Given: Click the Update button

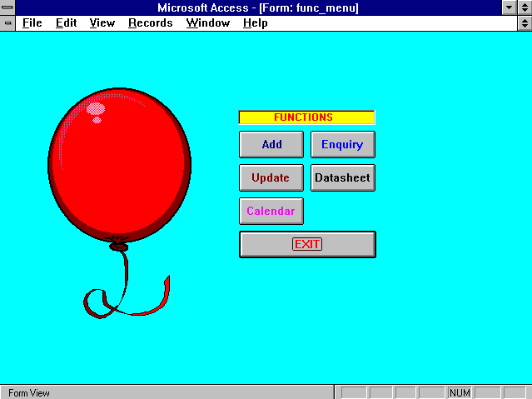Looking at the screenshot, I should [271, 177].
